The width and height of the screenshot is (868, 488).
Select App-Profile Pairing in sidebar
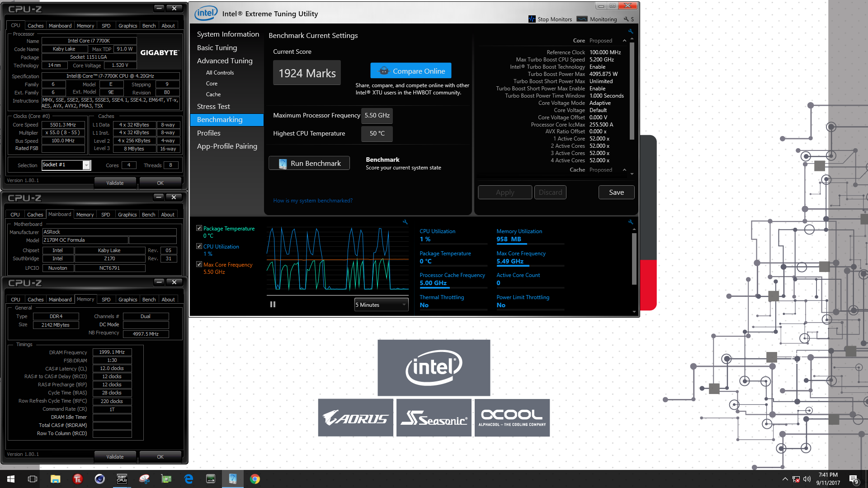(x=227, y=146)
